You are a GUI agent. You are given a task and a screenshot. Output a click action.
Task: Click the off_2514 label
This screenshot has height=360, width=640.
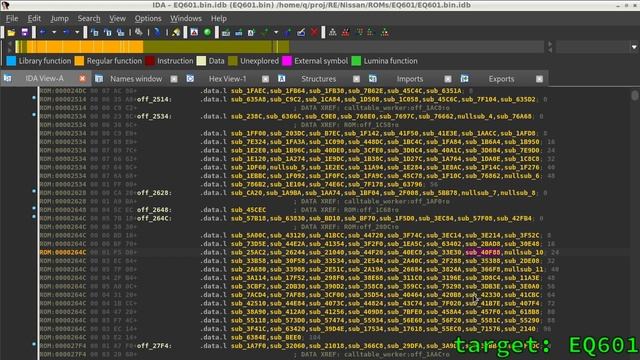tap(154, 99)
